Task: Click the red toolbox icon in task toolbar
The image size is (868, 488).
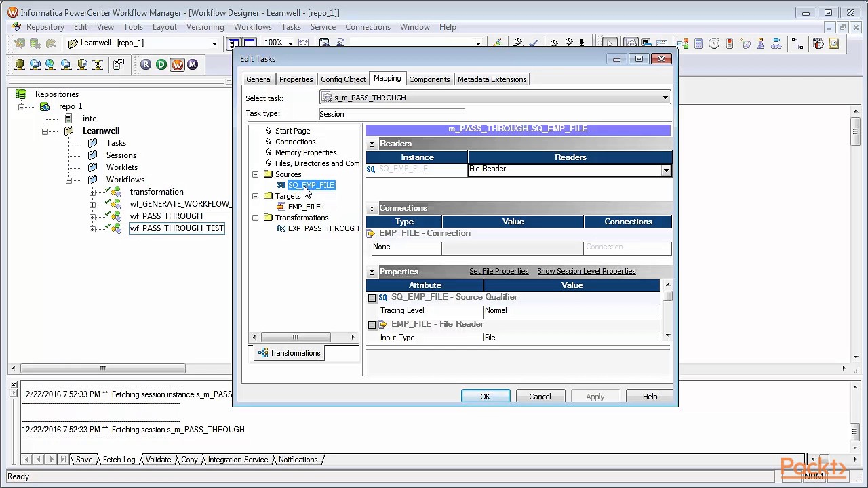Action: pyautogui.click(x=818, y=43)
